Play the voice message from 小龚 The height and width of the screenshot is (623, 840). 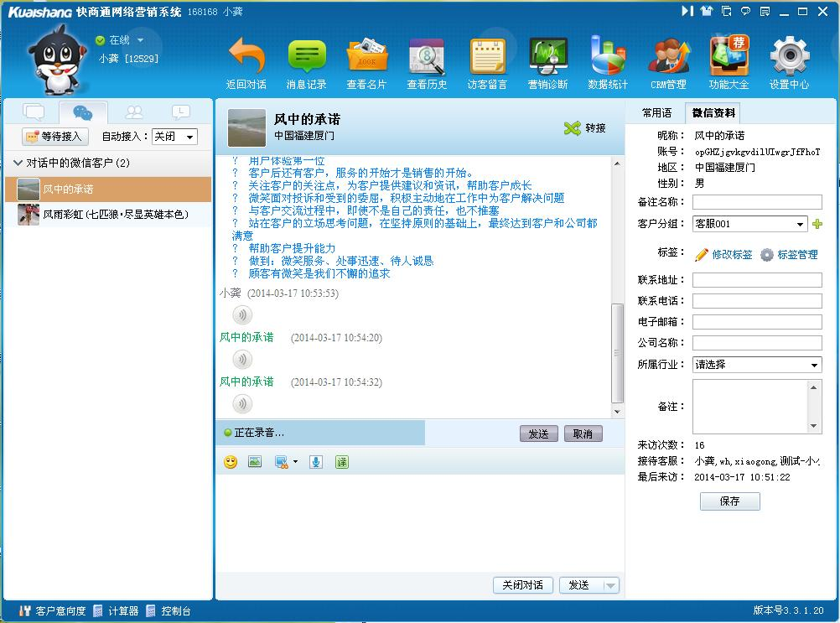click(x=242, y=315)
